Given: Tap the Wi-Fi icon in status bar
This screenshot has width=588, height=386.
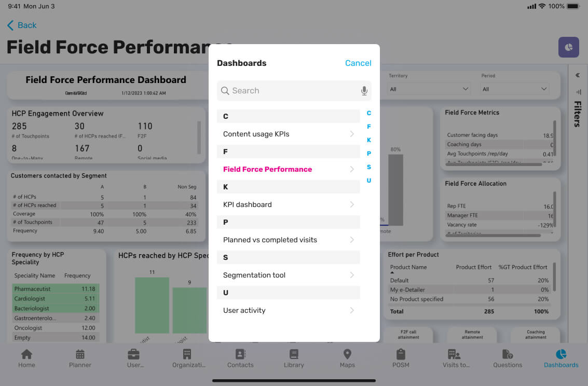Looking at the screenshot, I should pyautogui.click(x=542, y=6).
